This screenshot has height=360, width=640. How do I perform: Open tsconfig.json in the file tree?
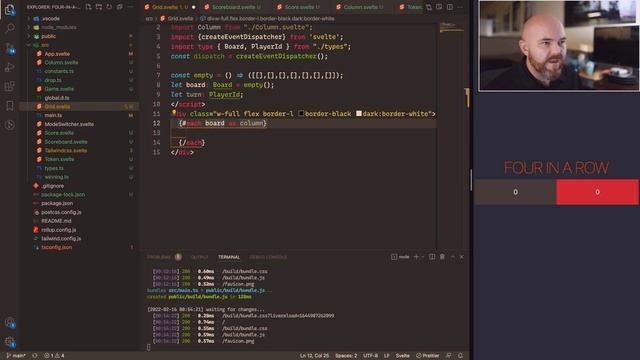[x=56, y=247]
